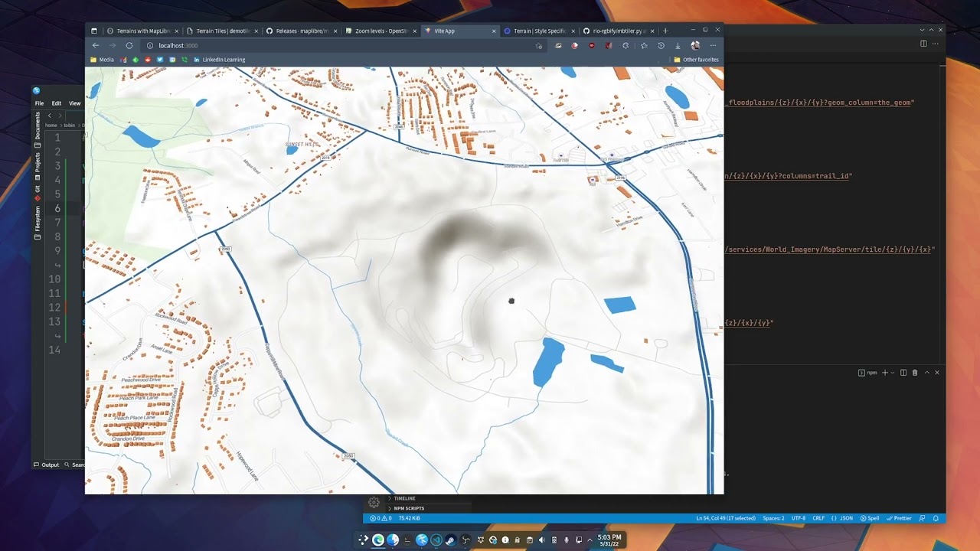Viewport: 980px width, 551px height.
Task: Open the Documents side panel in Kate
Action: tap(37, 130)
